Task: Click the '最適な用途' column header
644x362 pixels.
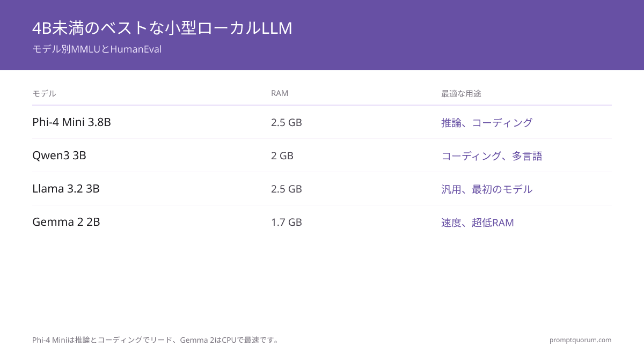Action: (x=461, y=93)
